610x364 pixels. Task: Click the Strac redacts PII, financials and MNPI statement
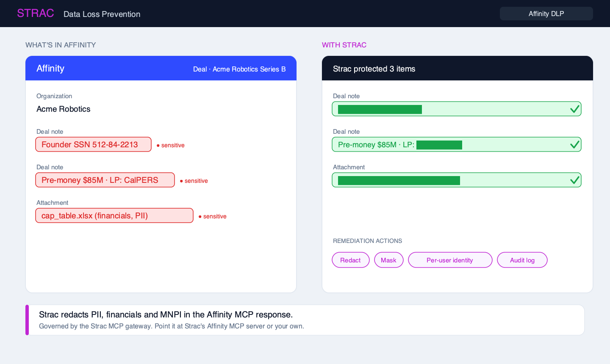[166, 314]
